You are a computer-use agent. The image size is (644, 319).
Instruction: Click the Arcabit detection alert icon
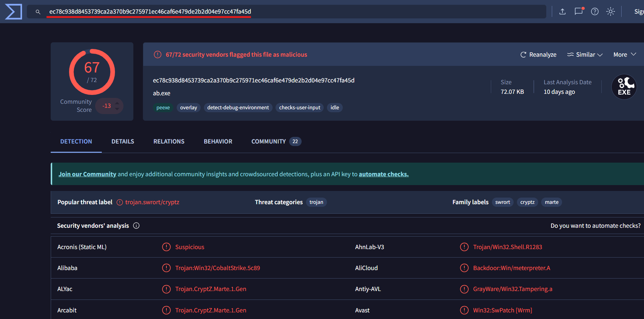click(166, 310)
